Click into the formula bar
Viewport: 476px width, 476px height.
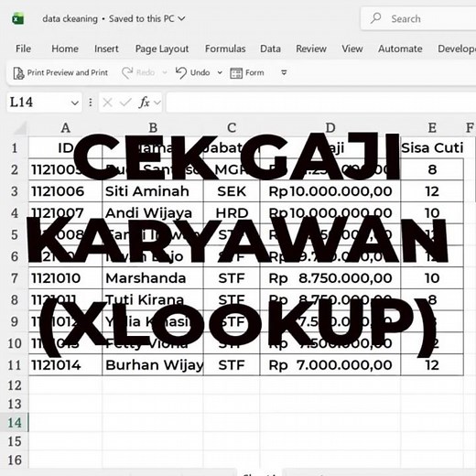tap(320, 103)
